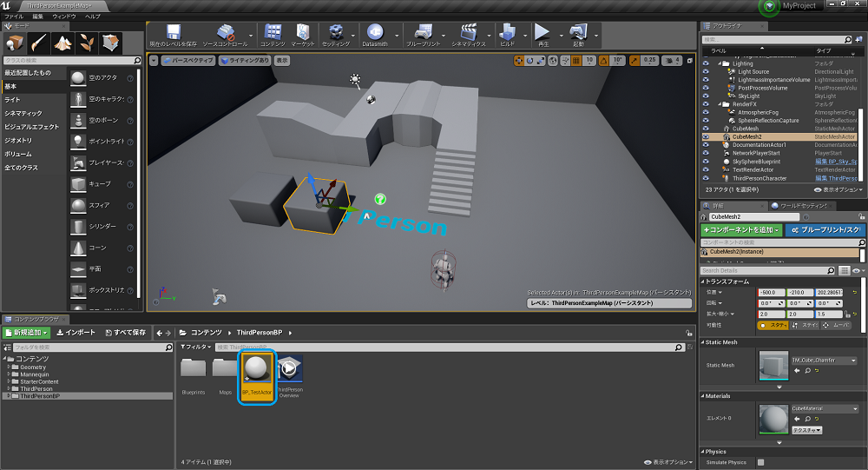Select the scale gizmo tool in viewport

[x=540, y=61]
